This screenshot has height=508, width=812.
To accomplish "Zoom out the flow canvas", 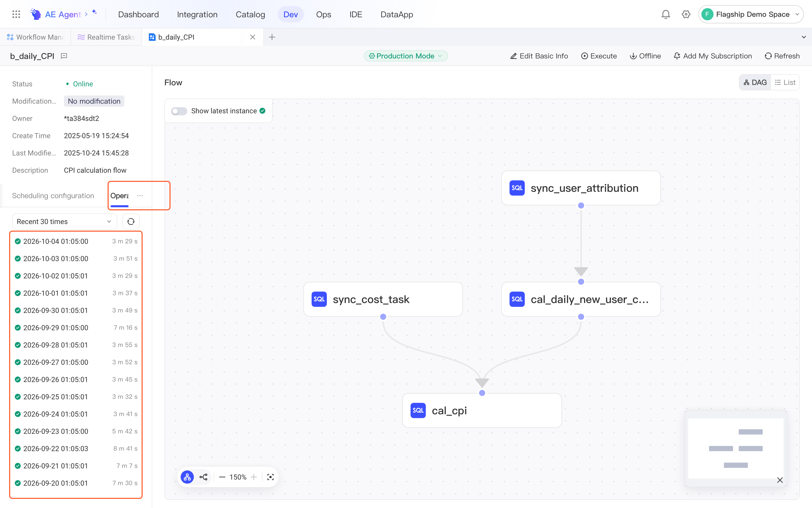I will coord(222,477).
